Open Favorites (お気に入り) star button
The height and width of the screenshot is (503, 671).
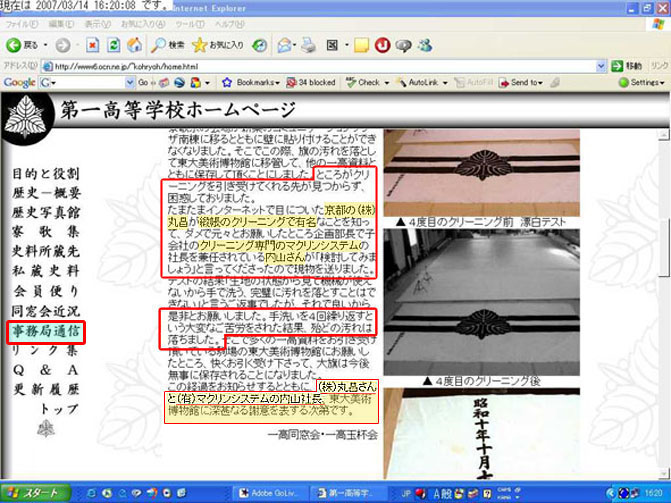point(218,45)
